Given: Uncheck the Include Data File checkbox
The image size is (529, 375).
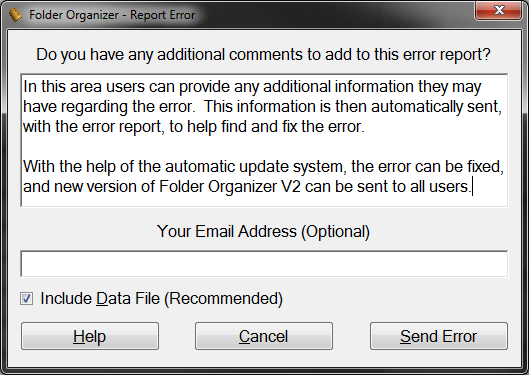Looking at the screenshot, I should click(26, 298).
